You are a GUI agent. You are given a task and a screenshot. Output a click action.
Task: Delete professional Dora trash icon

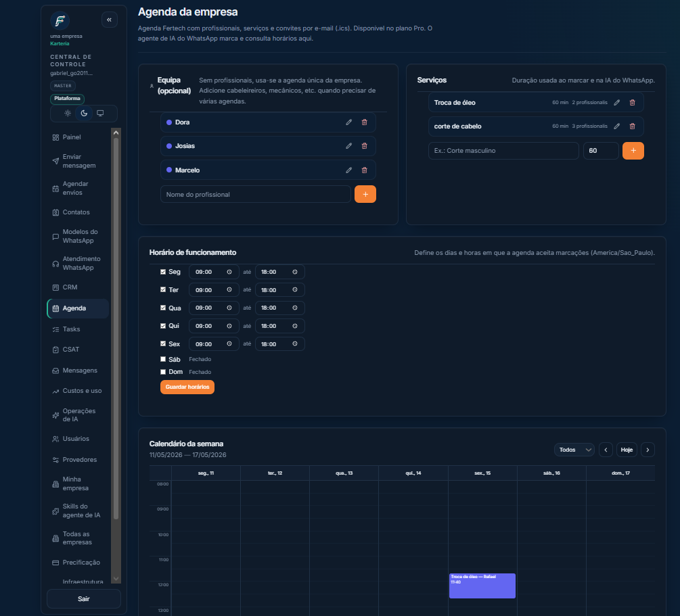[364, 122]
